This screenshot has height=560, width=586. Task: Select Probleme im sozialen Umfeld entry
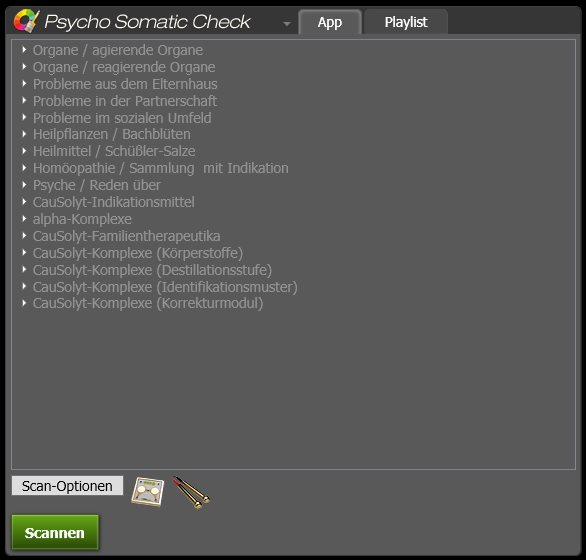122,118
